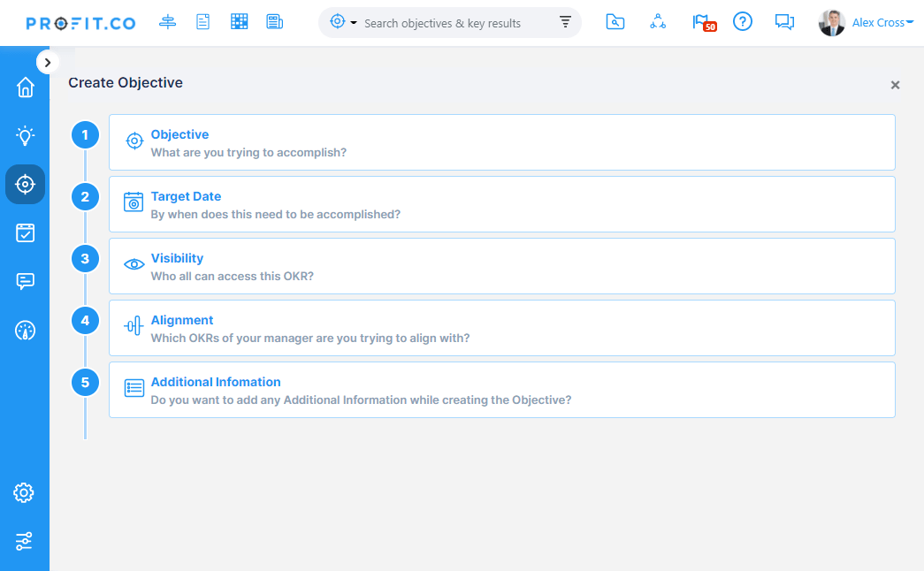The height and width of the screenshot is (571, 924).
Task: Open Settings with the gear icon
Action: 24,492
